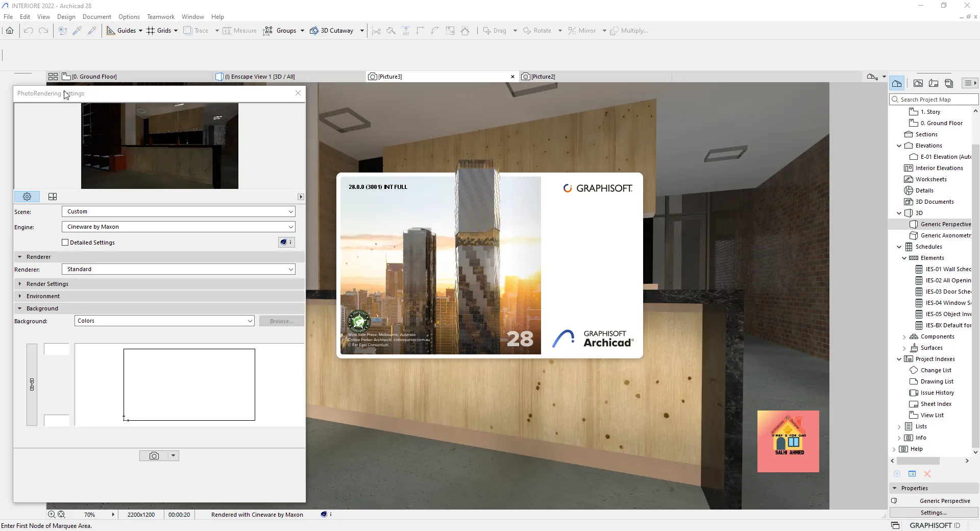
Task: Click the upper background color swatch
Action: click(x=57, y=349)
